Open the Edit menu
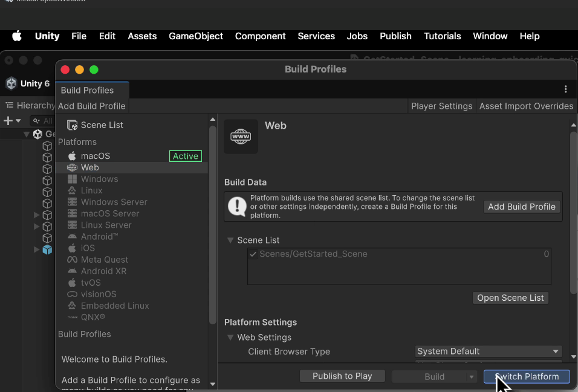 coord(107,36)
